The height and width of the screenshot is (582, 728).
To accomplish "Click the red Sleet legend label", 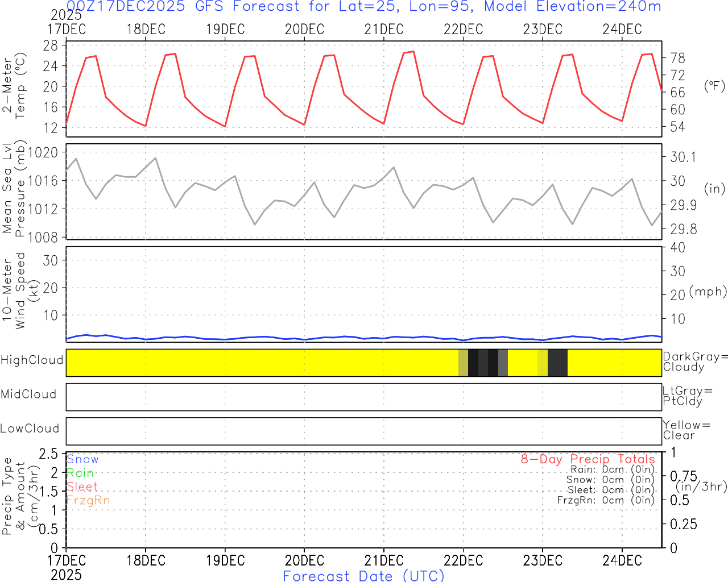I will 82,487.
